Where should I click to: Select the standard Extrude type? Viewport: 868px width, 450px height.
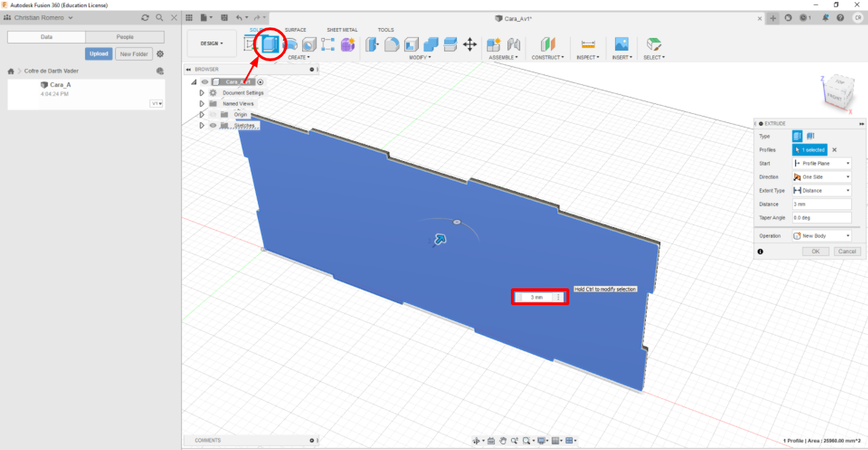(x=798, y=136)
